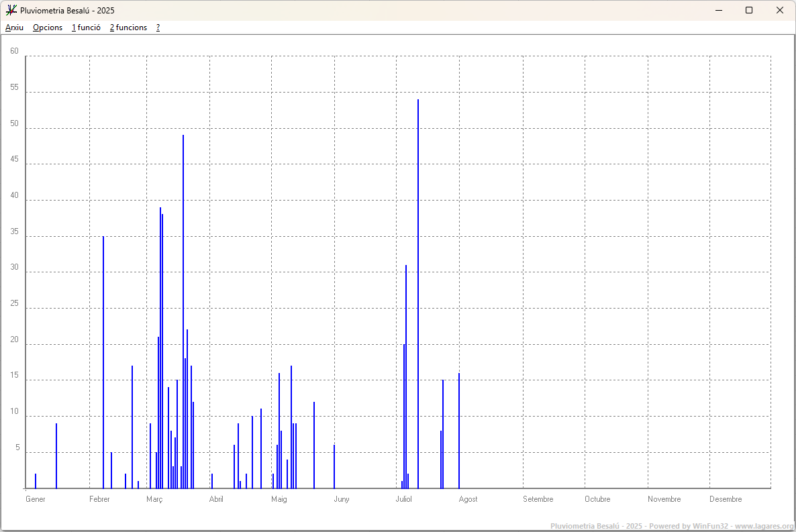
Task: Minimize the Pluviometria Besalú window
Action: tap(719, 10)
